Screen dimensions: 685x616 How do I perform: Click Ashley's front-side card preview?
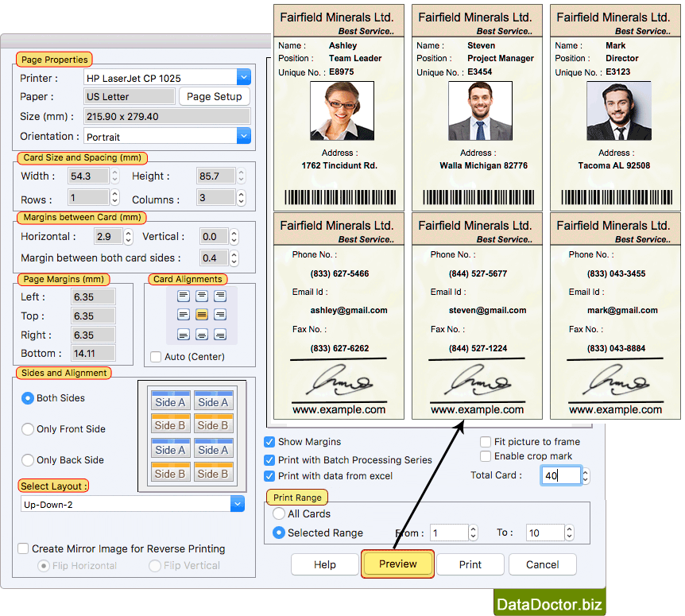(x=339, y=108)
